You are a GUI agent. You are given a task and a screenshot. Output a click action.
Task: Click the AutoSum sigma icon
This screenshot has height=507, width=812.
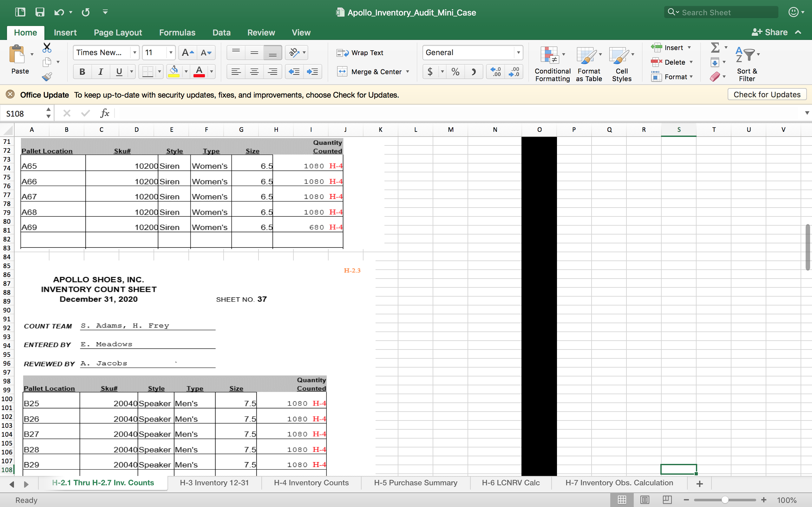[715, 48]
